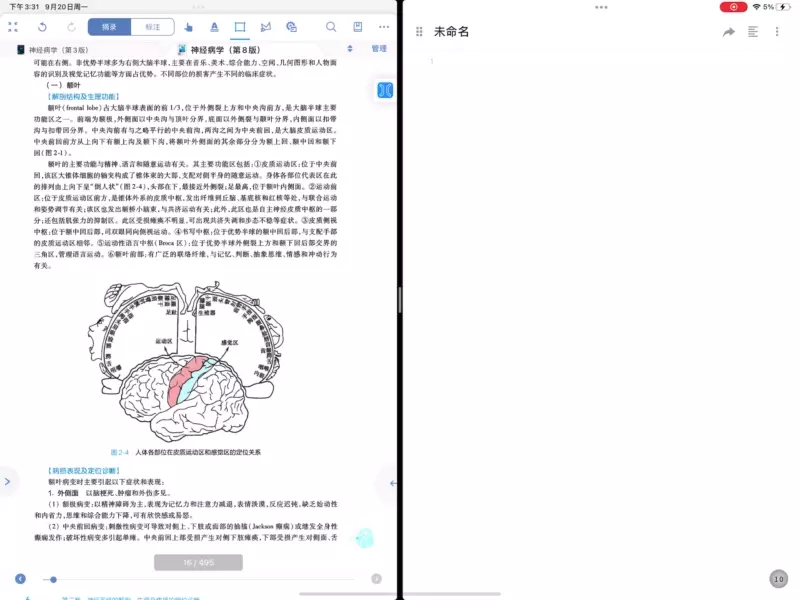Image resolution: width=800 pixels, height=600 pixels.
Task: Open the note outline lines icon
Action: point(753,32)
